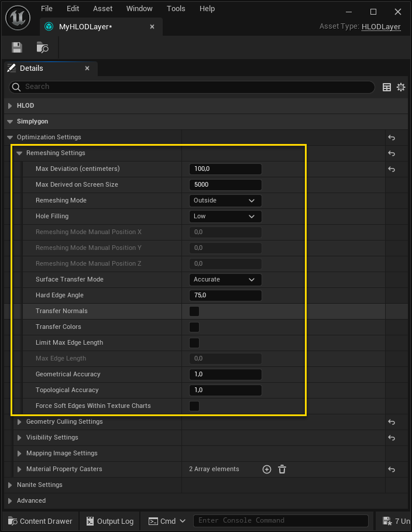Image resolution: width=412 pixels, height=532 pixels.
Task: Toggle Force Soft Edges Within Texture Charts
Action: (x=194, y=406)
